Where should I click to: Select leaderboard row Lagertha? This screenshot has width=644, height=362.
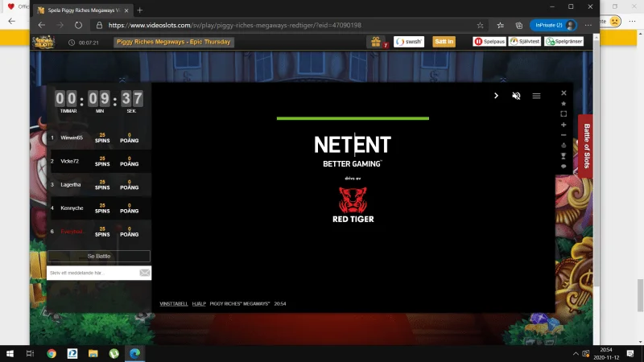point(98,185)
